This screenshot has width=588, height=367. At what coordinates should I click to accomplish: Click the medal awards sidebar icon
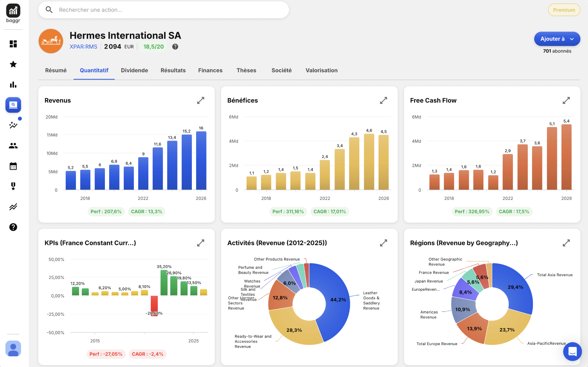13,186
